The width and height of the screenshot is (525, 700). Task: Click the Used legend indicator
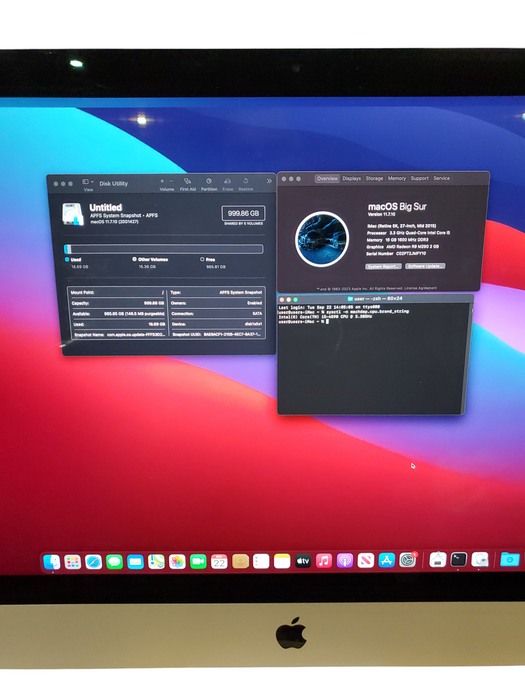(67, 259)
